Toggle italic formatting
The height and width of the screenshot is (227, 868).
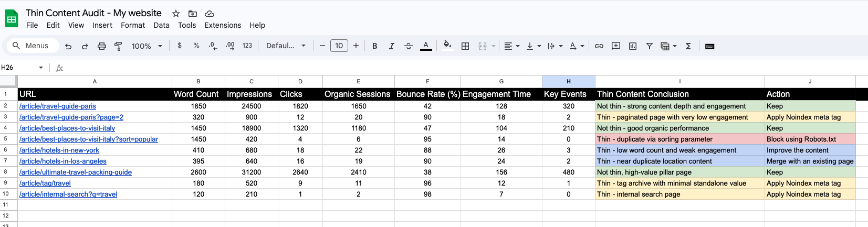392,46
